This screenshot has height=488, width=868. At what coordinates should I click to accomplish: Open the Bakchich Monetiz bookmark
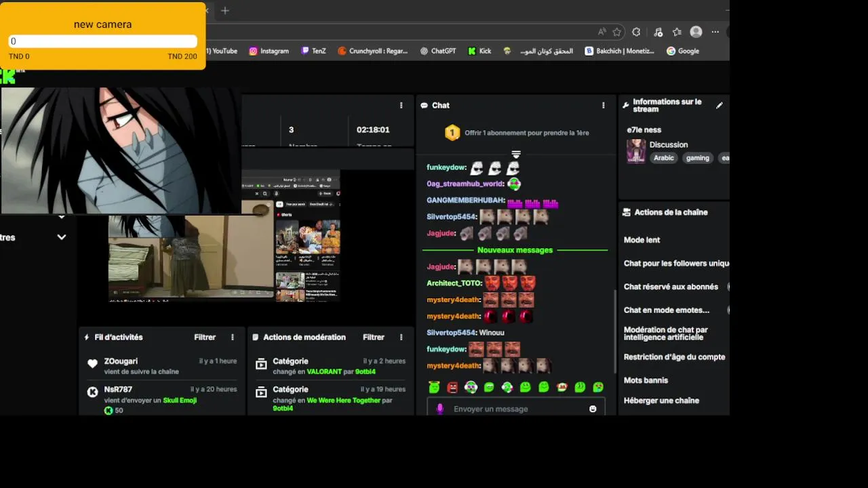(x=620, y=51)
